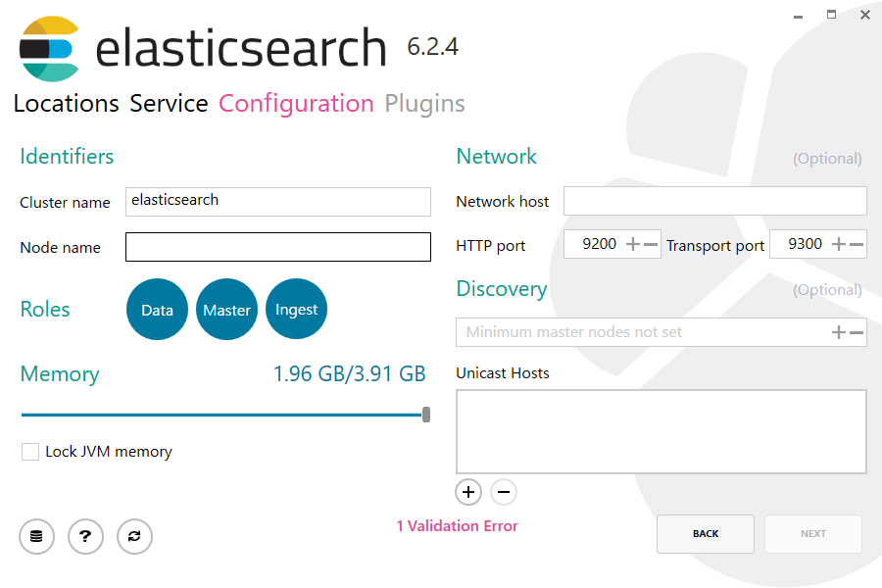Click the refresh reset icon
Image resolution: width=882 pixels, height=588 pixels.
(x=134, y=536)
